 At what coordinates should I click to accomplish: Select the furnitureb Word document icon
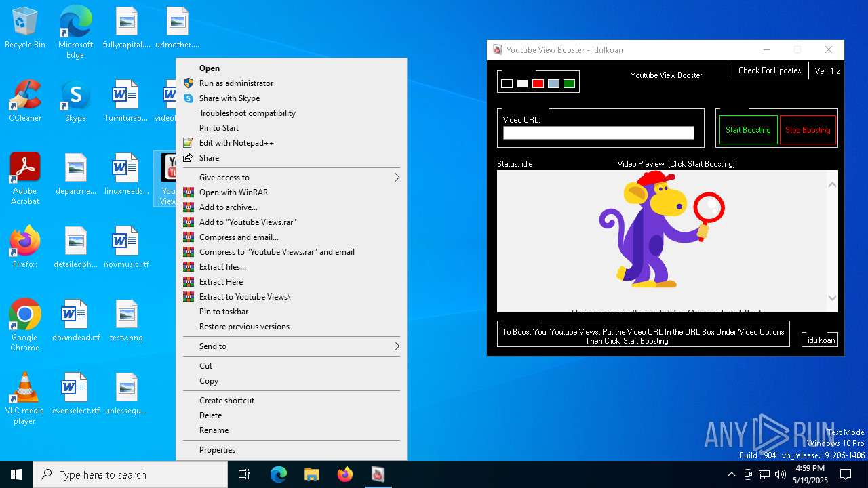(127, 101)
